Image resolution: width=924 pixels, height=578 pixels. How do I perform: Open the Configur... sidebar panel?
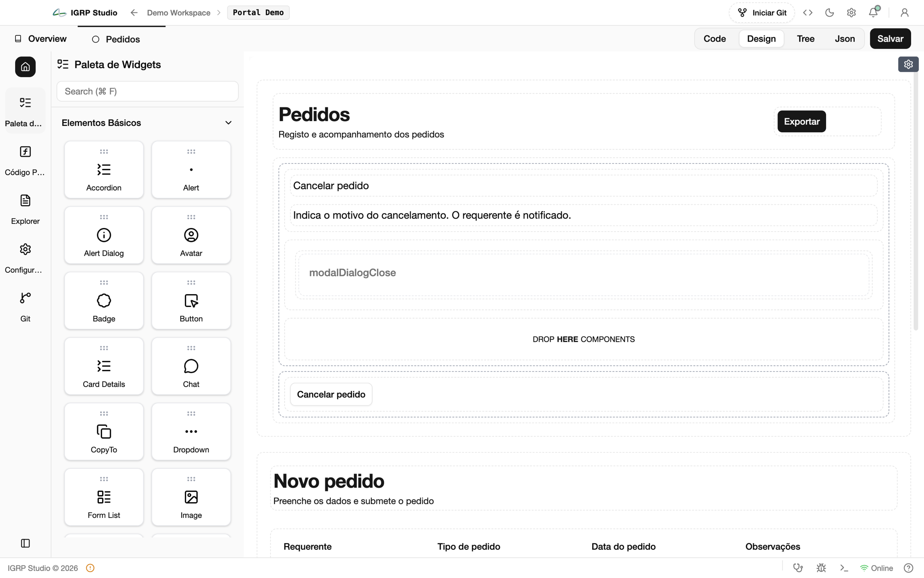coord(25,258)
